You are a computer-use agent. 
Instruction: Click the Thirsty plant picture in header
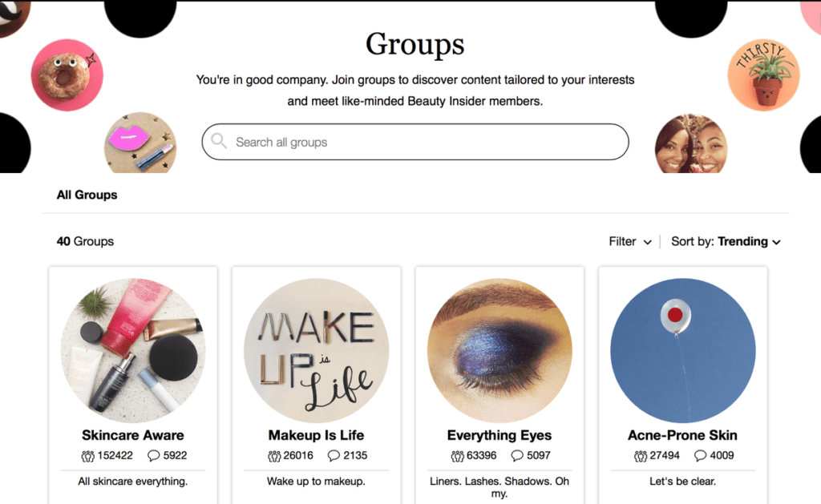763,75
